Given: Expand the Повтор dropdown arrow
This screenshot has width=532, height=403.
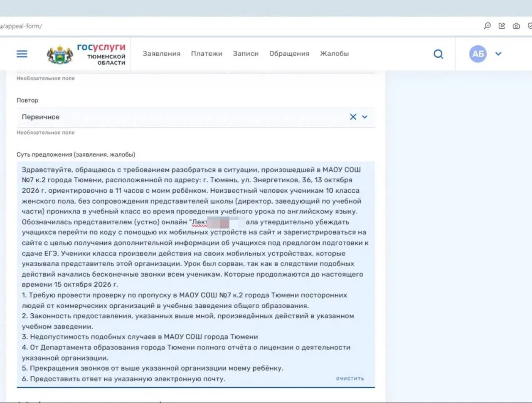Looking at the screenshot, I should (365, 117).
